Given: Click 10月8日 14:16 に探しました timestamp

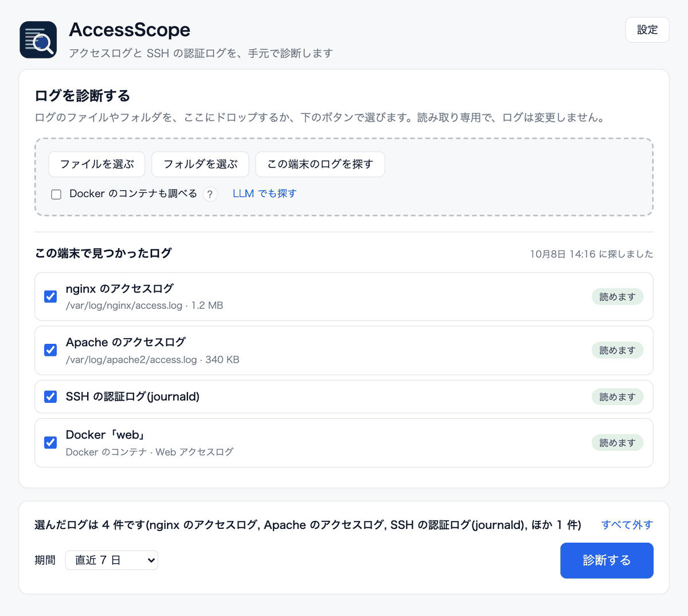Looking at the screenshot, I should pyautogui.click(x=591, y=254).
